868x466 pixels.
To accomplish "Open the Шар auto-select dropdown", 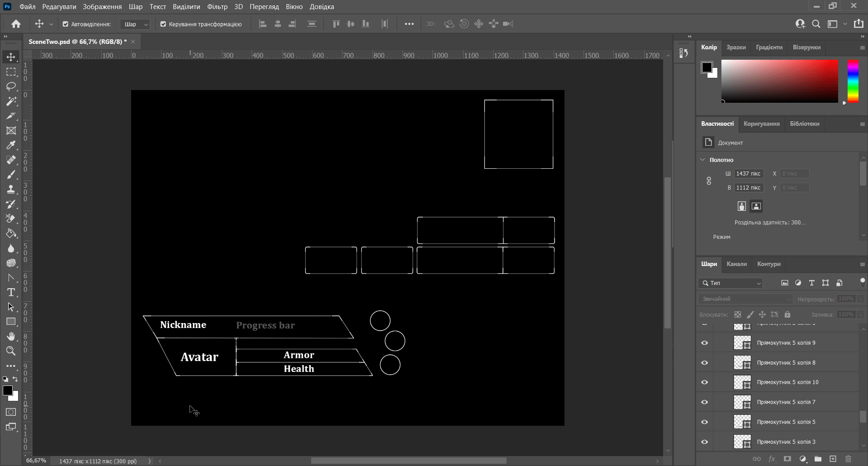I will pos(135,24).
